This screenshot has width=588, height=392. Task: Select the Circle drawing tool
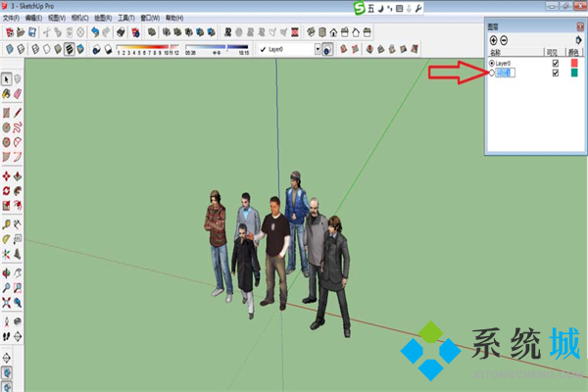[x=7, y=127]
